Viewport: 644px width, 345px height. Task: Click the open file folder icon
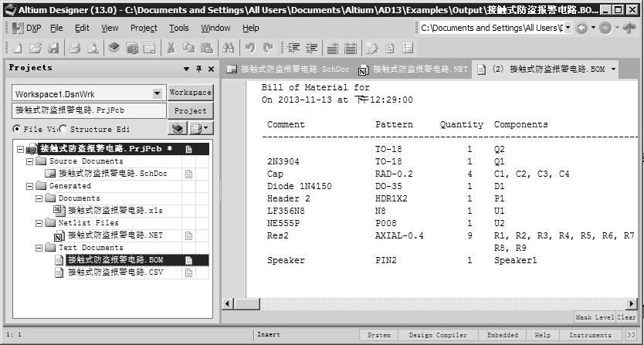34,48
